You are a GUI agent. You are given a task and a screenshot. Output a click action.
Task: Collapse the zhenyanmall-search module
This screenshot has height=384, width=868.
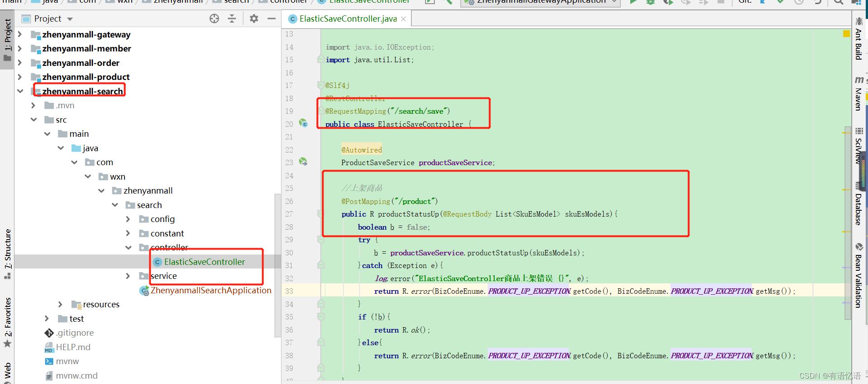tap(20, 91)
